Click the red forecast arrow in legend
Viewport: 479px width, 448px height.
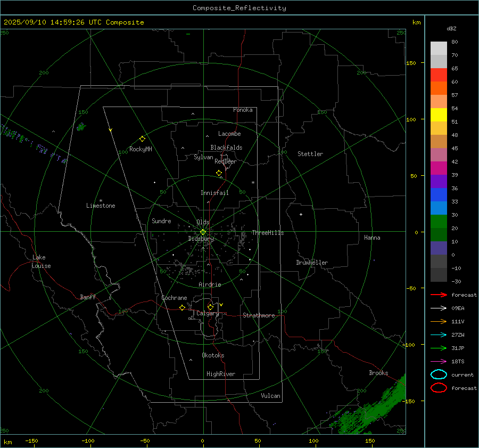(x=439, y=295)
